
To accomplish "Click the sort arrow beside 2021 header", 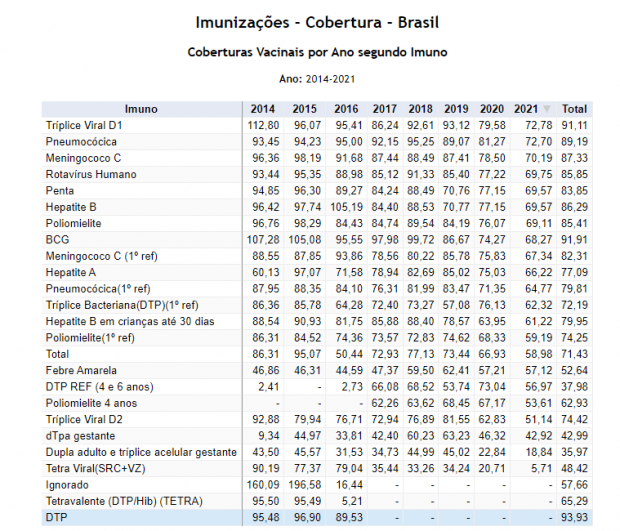I will (x=547, y=109).
